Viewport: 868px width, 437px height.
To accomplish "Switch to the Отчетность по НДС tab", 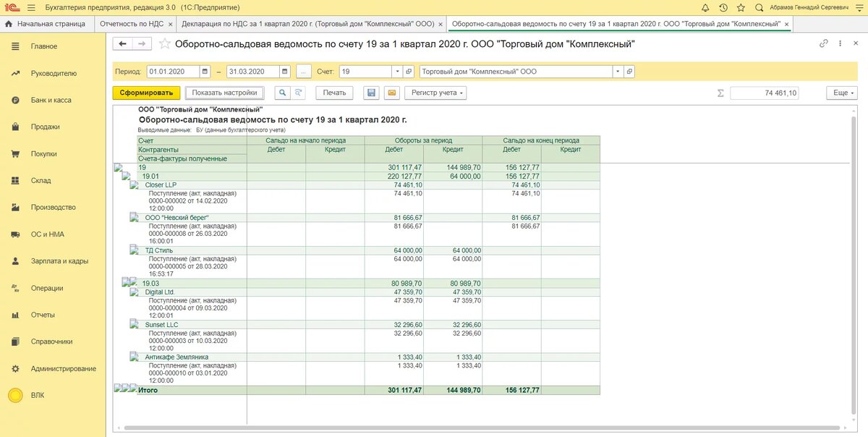I will pos(131,23).
